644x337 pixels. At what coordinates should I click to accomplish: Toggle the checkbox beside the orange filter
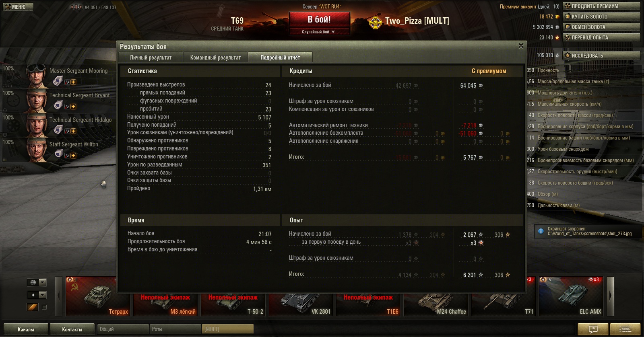(44, 307)
